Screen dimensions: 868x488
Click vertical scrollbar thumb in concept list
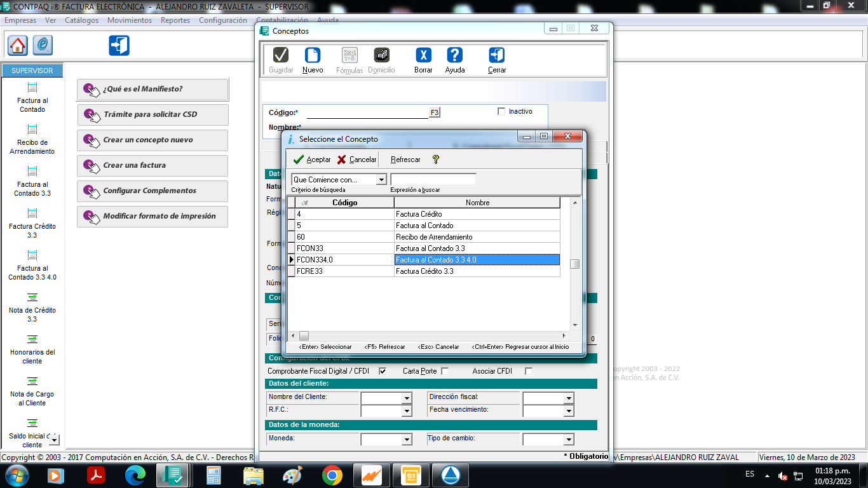574,264
